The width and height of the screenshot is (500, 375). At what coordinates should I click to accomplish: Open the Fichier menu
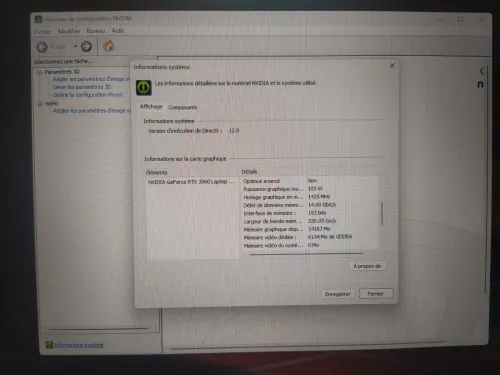click(43, 32)
